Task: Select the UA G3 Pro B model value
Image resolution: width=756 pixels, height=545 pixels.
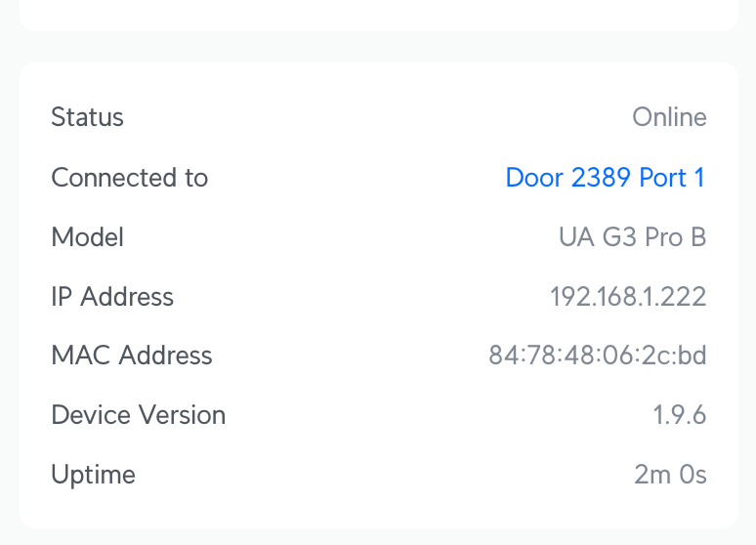Action: [632, 237]
